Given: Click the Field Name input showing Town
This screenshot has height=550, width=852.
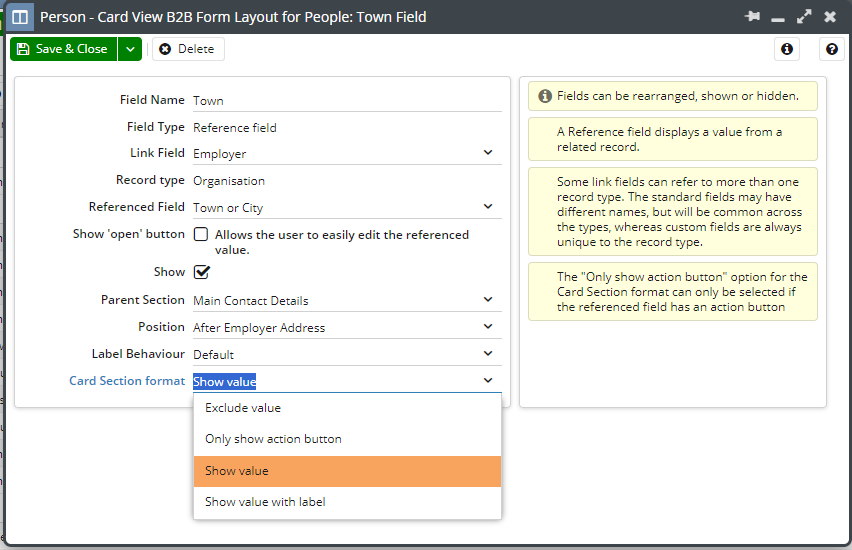Looking at the screenshot, I should tap(347, 101).
